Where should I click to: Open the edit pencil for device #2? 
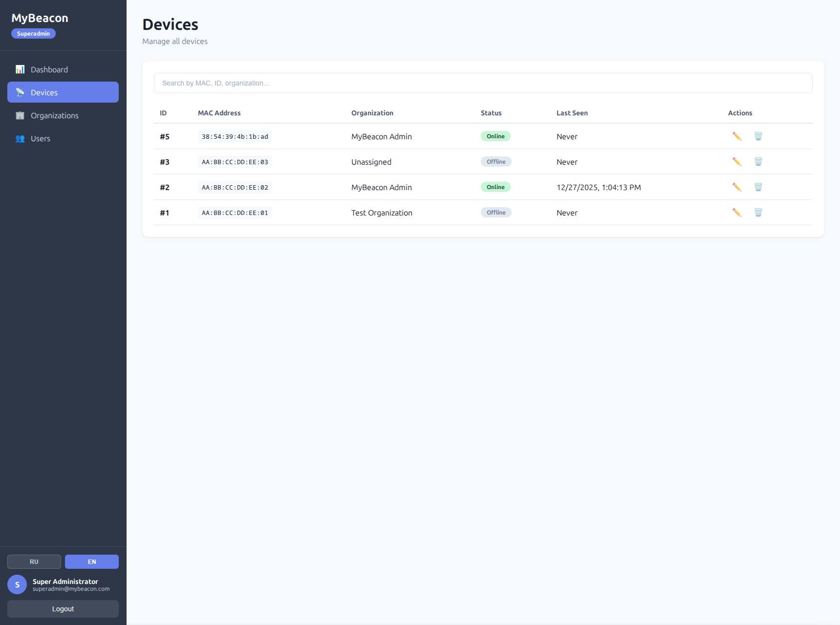pyautogui.click(x=736, y=187)
